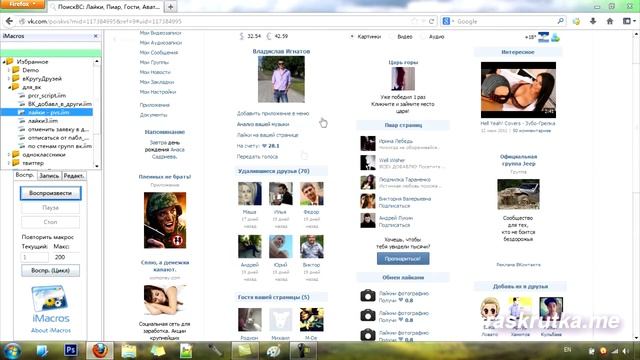Click 'Лайки на вашей странице' link
Screen dimensions: 640x360
point(267,135)
